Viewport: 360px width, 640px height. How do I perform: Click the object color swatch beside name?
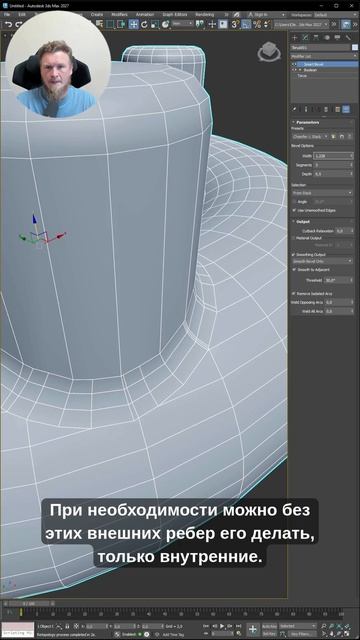pyautogui.click(x=355, y=47)
